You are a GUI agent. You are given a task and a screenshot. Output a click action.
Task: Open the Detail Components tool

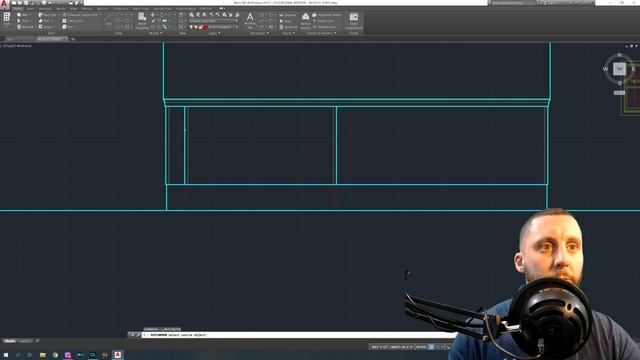pyautogui.click(x=353, y=21)
